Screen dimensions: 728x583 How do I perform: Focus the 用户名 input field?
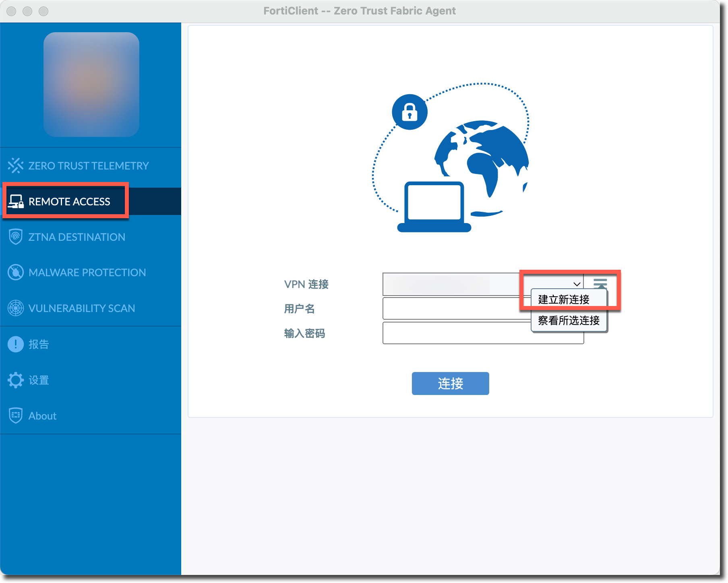455,309
